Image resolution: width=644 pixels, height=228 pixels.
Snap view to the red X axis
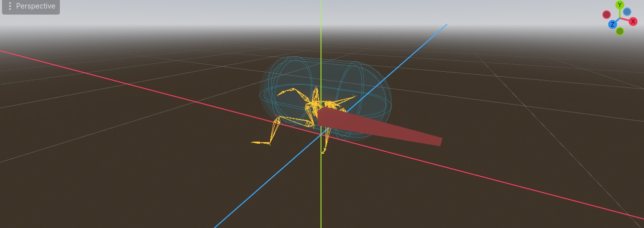click(633, 22)
